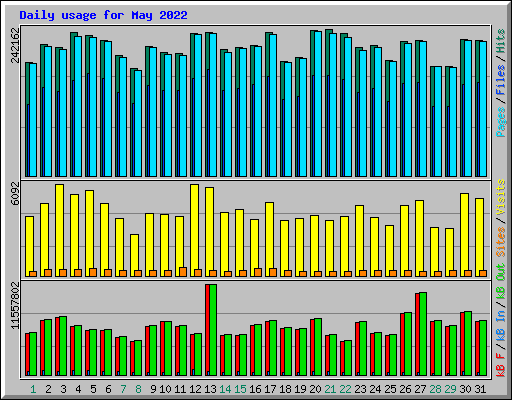The height and width of the screenshot is (400, 512).
Task: Click the 6092 visits axis value
Action: pyautogui.click(x=15, y=193)
